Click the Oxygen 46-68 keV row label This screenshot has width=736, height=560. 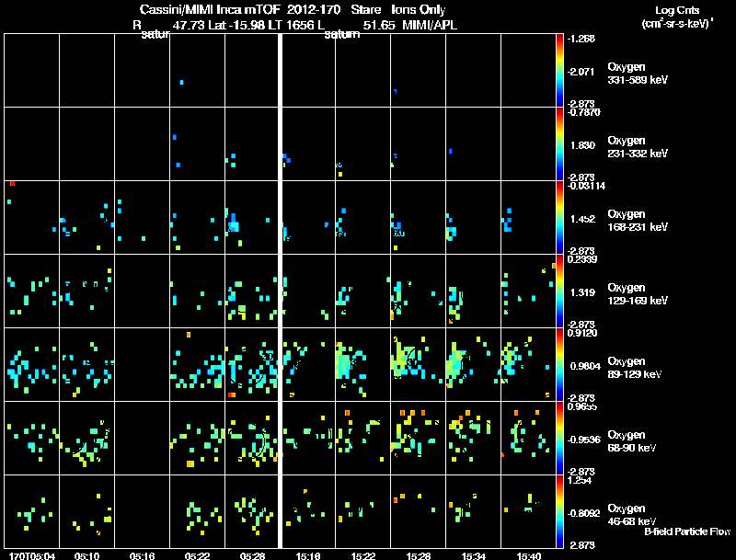632,515
